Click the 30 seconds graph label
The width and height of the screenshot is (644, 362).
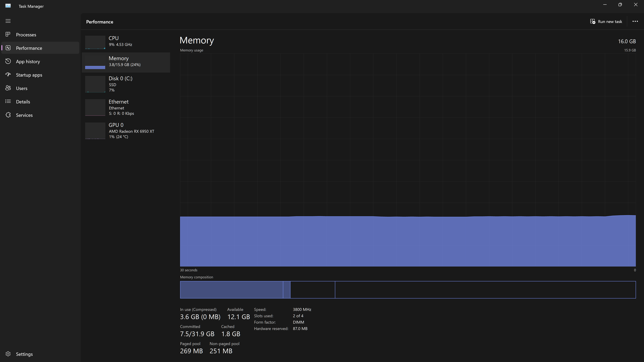point(189,270)
